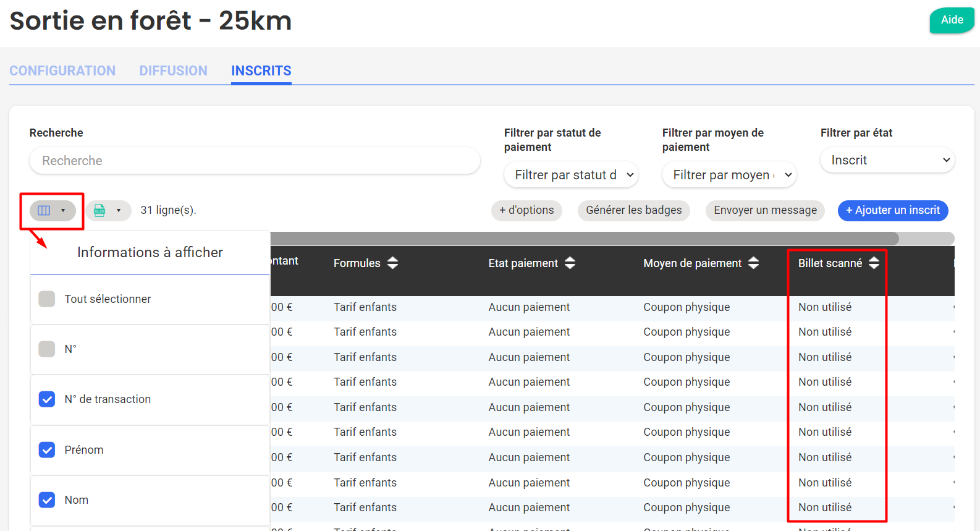Go to the DIFFUSION tab
The image size is (980, 531).
pyautogui.click(x=173, y=71)
